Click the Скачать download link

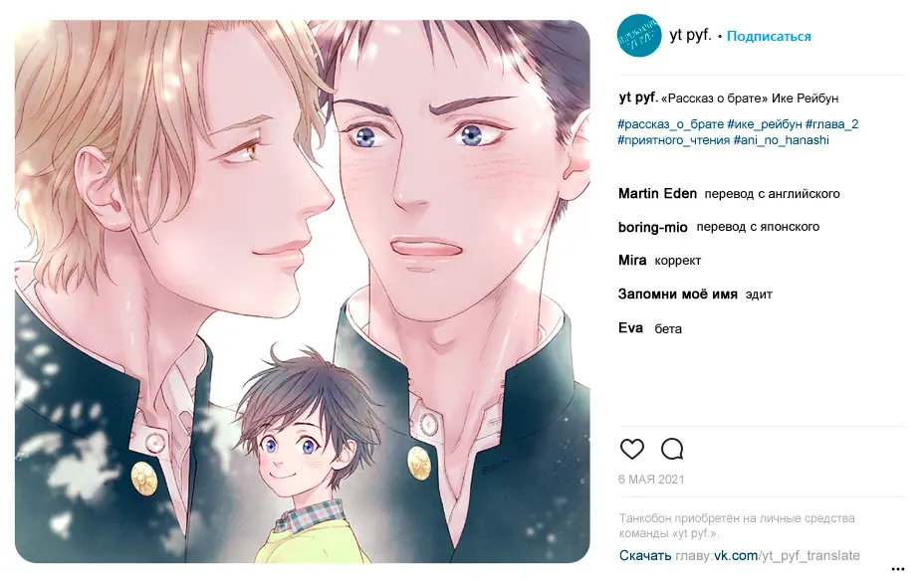644,555
